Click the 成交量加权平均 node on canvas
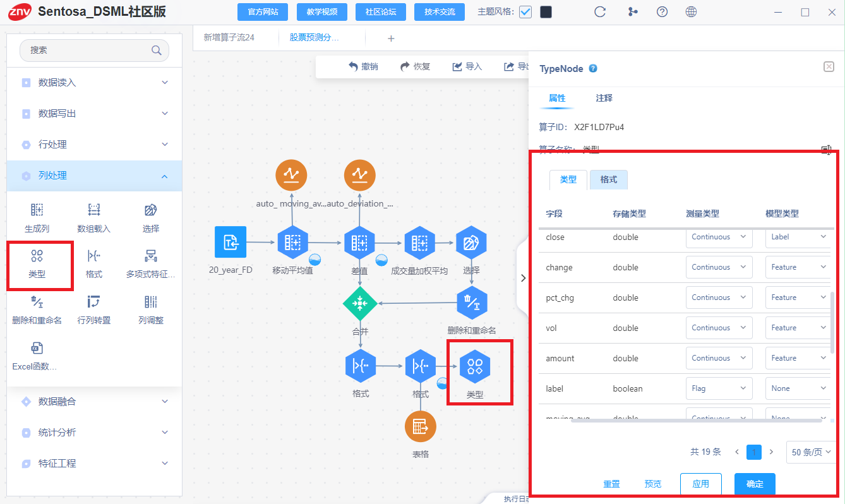 pyautogui.click(x=419, y=242)
